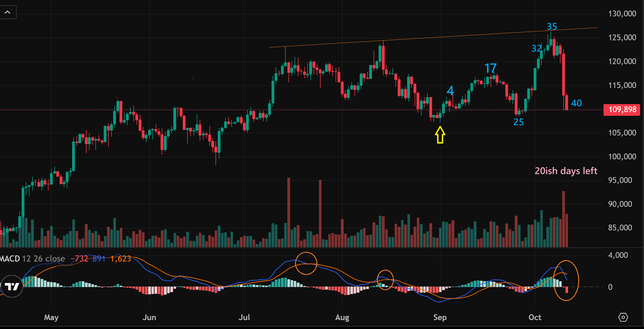The height and width of the screenshot is (329, 644).
Task: Click the 125,000 price axis label
Action: click(622, 38)
